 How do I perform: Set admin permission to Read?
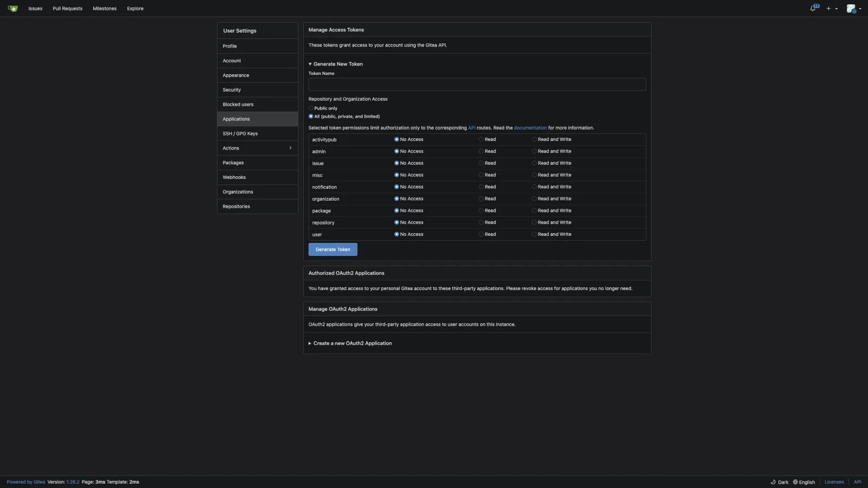[481, 151]
